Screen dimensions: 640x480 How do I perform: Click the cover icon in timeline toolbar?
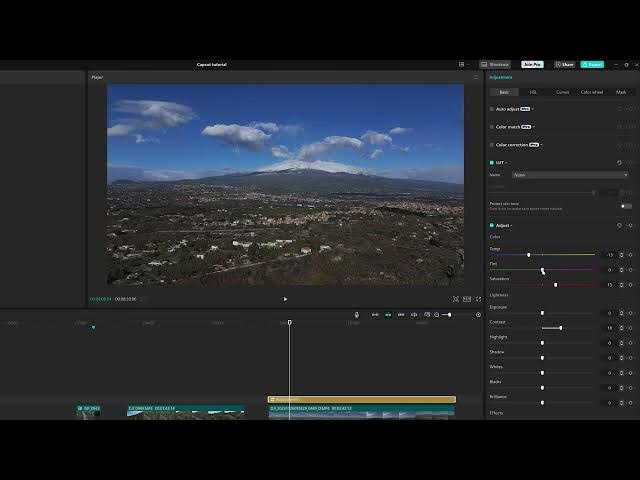coord(427,315)
